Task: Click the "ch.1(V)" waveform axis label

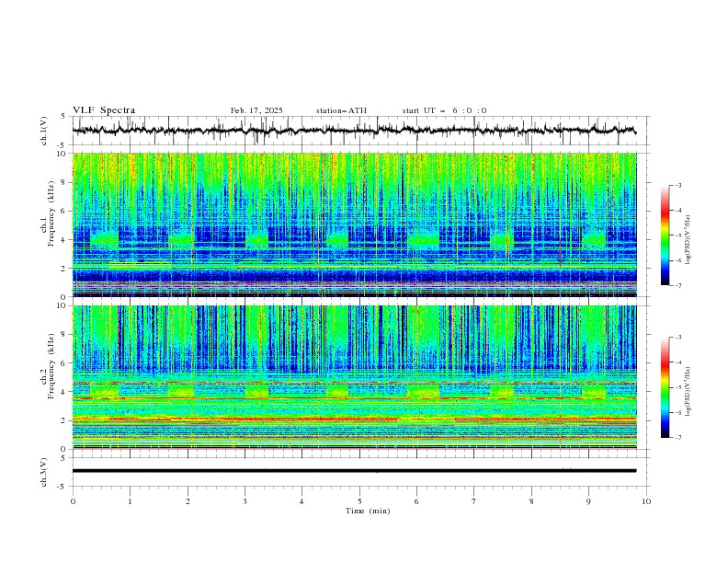Action: click(x=44, y=131)
